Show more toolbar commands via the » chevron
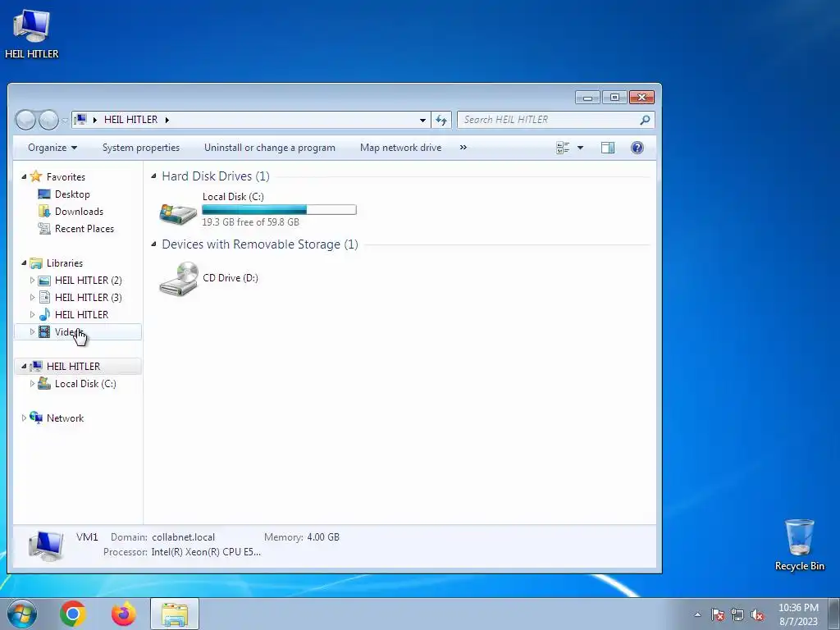The image size is (840, 630). click(x=463, y=148)
